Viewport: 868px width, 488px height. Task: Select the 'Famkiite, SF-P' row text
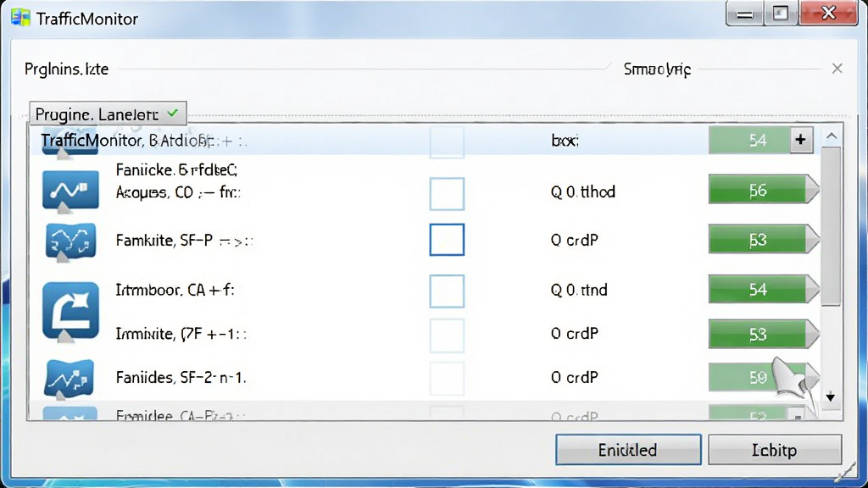coord(164,240)
